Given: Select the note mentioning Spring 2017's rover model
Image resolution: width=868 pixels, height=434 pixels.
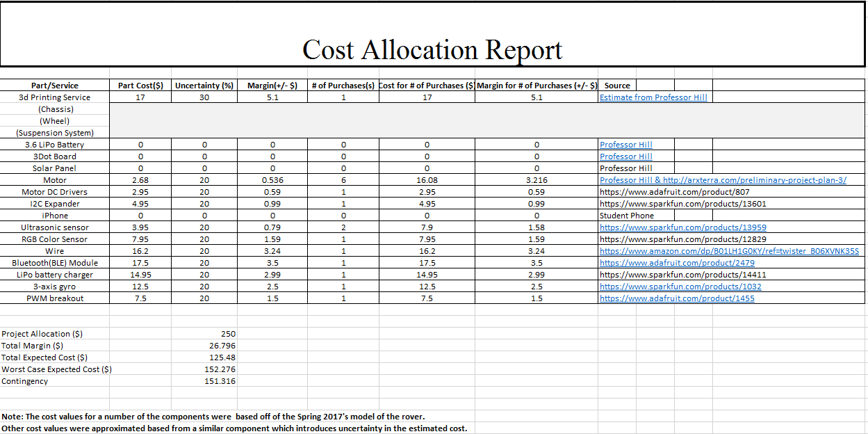Looking at the screenshot, I should [213, 417].
